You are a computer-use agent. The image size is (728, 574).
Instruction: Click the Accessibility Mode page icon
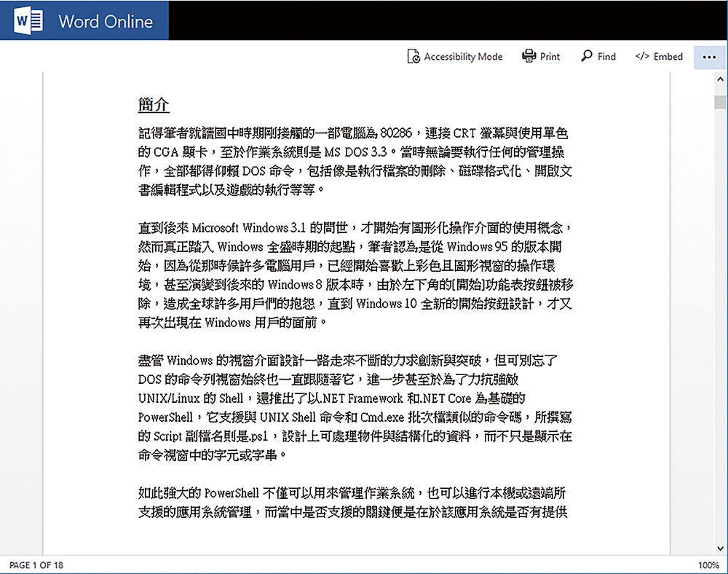click(x=414, y=57)
